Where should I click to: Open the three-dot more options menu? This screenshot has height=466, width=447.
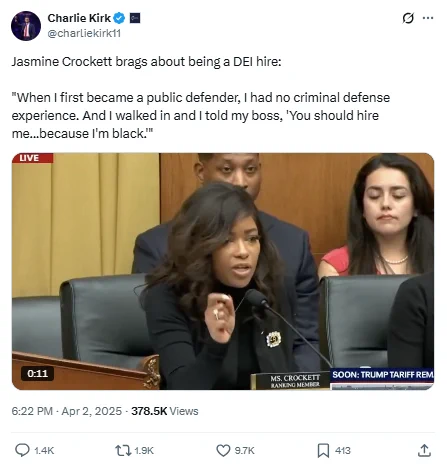(x=428, y=18)
